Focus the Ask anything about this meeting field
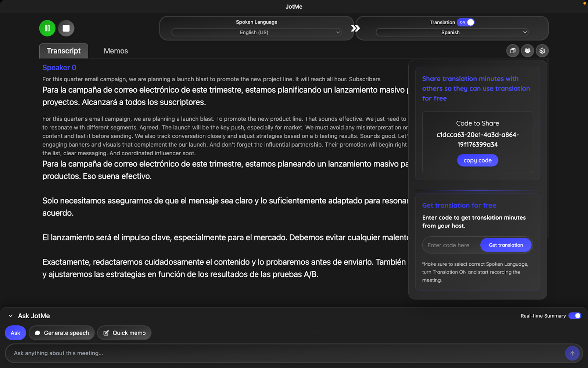Screen dimensions: 588x368 [257, 353]
